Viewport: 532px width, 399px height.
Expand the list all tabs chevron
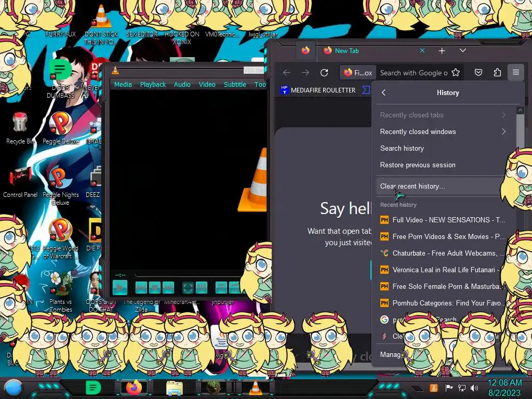click(x=462, y=50)
